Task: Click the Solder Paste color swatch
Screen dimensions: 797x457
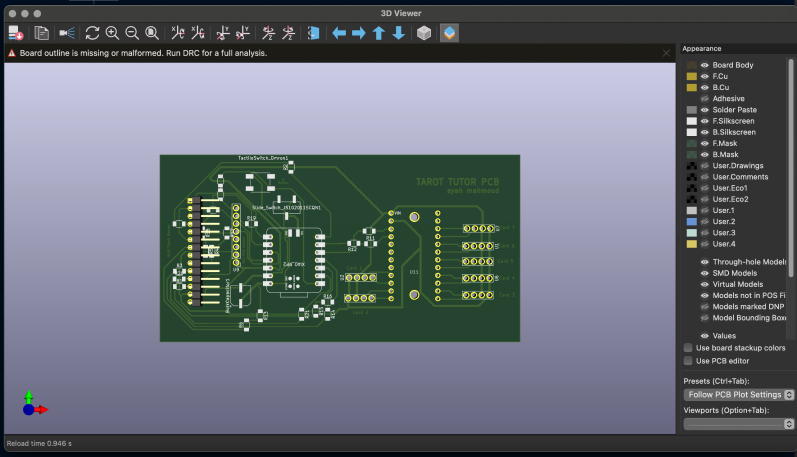Action: pos(691,110)
